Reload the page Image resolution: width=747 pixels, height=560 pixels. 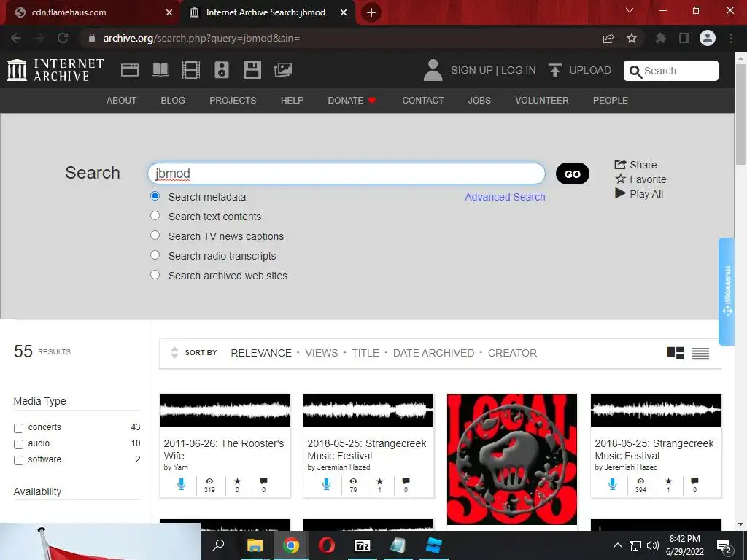pos(63,38)
